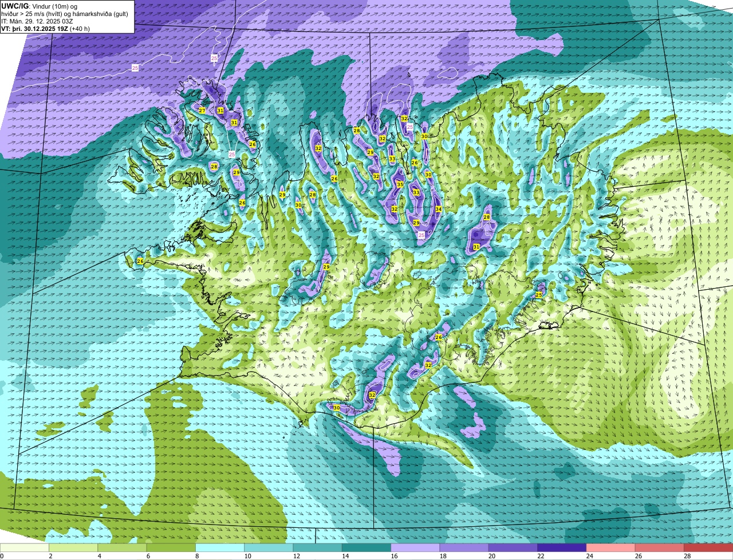Viewport: 733px width, 560px height.
Task: Click the dark red swatch above 28
Action: [708, 548]
